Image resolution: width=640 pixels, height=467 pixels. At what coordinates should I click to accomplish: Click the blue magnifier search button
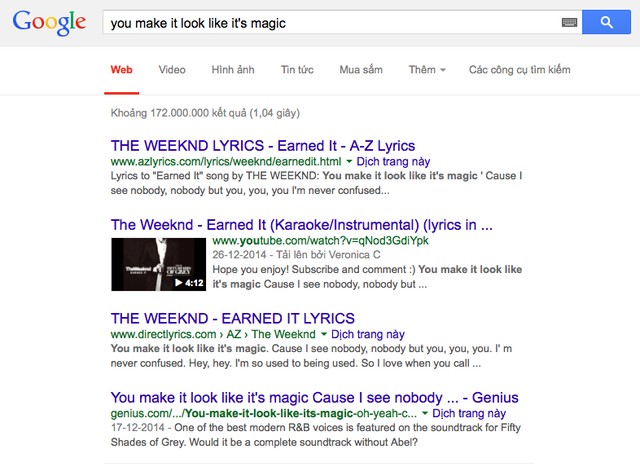(606, 22)
